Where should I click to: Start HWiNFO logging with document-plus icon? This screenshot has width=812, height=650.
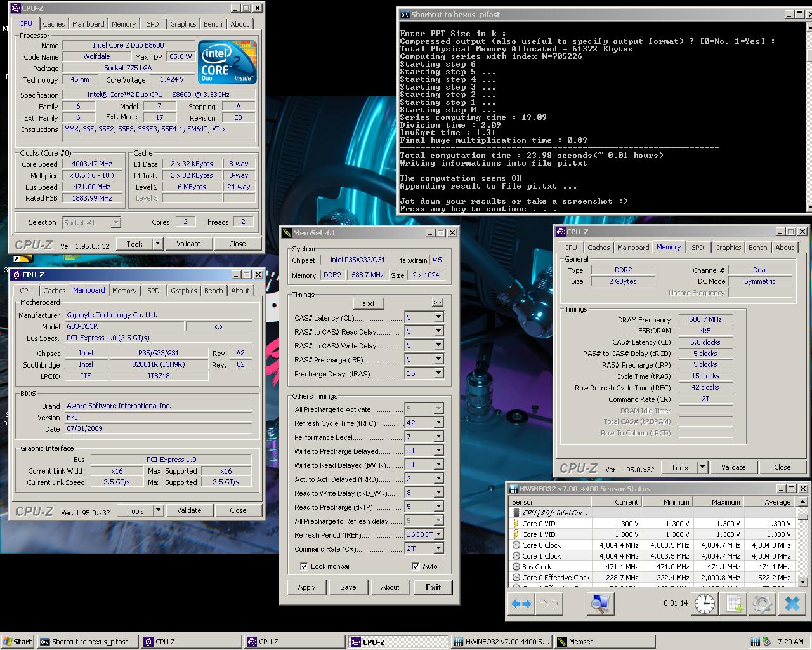coord(734,604)
